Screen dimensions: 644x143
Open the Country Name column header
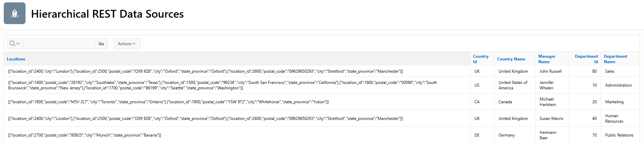[511, 59]
